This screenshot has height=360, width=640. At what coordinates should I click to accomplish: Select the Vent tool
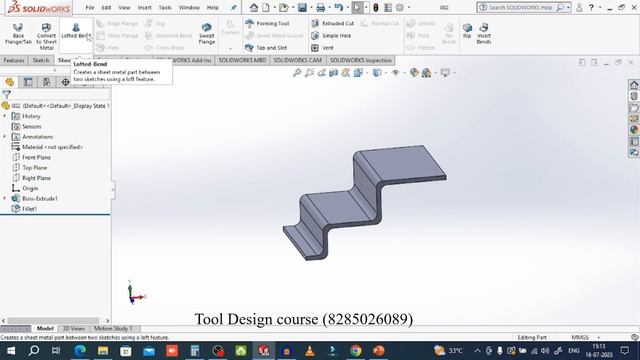click(322, 48)
